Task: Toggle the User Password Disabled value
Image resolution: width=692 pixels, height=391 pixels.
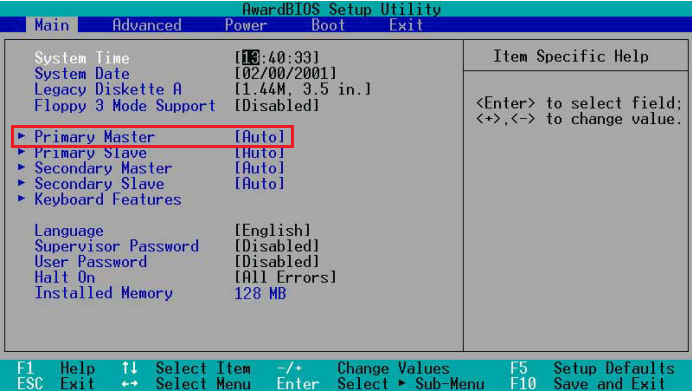Action: tap(277, 261)
